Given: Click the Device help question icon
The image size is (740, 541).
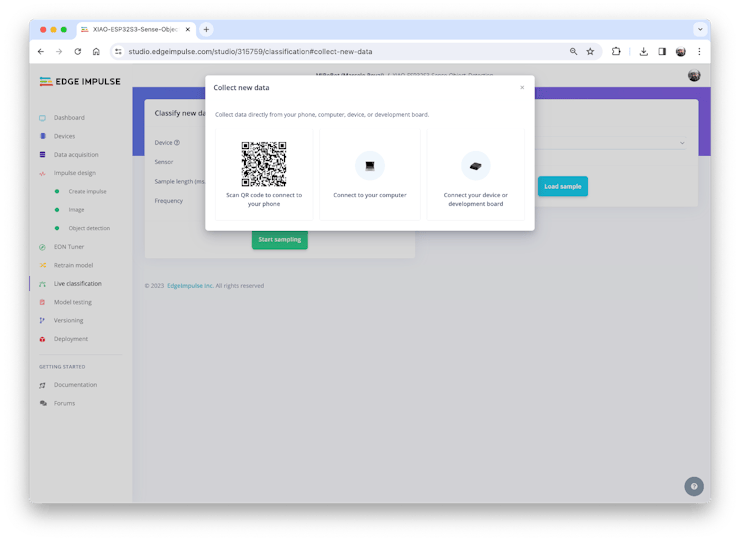Looking at the screenshot, I should click(177, 143).
